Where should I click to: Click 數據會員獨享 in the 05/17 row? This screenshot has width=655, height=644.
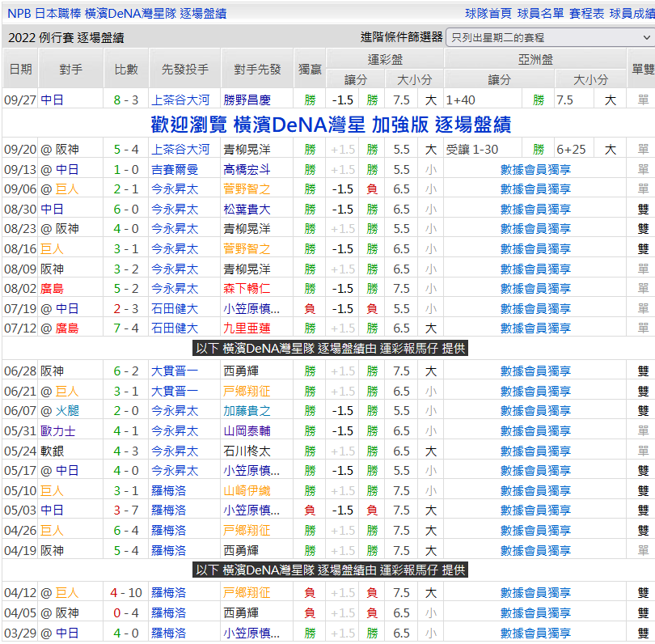click(535, 471)
